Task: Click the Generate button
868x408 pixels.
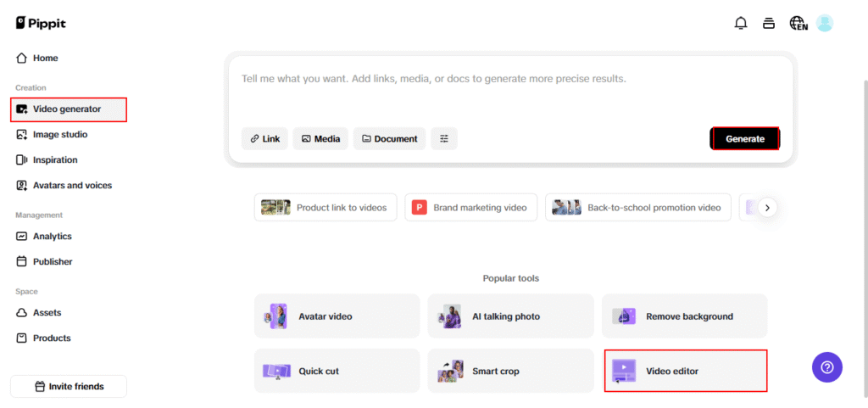Action: 744,139
